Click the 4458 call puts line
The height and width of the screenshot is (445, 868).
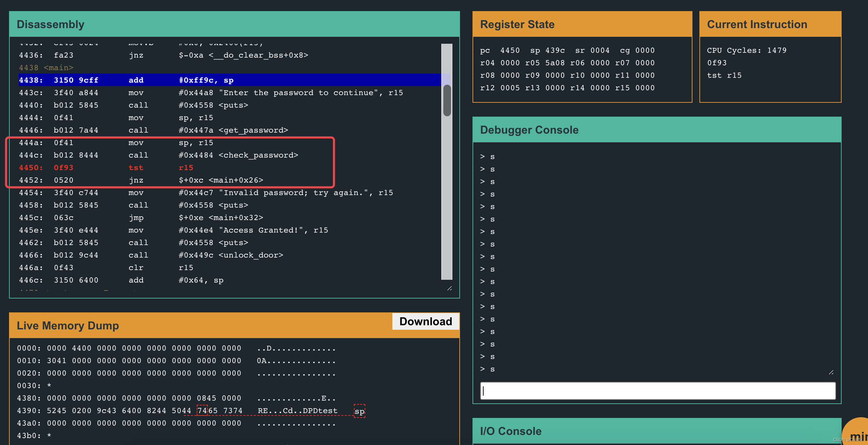(x=134, y=205)
